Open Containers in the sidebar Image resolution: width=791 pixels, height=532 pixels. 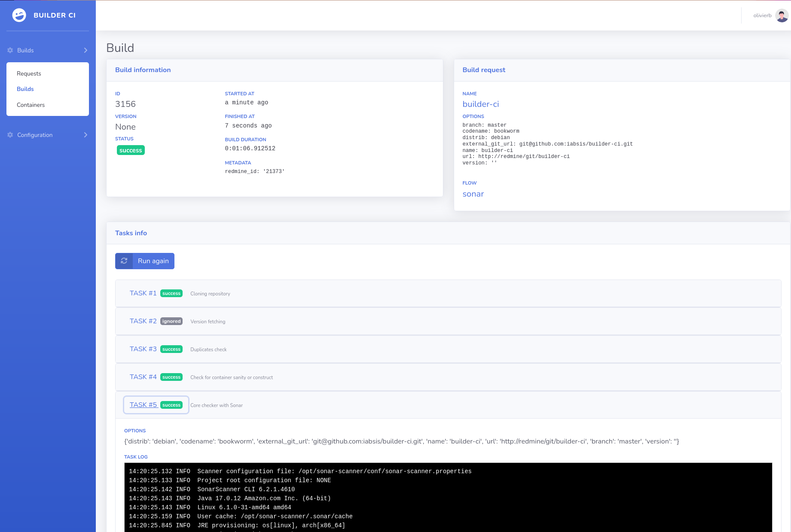pos(31,105)
